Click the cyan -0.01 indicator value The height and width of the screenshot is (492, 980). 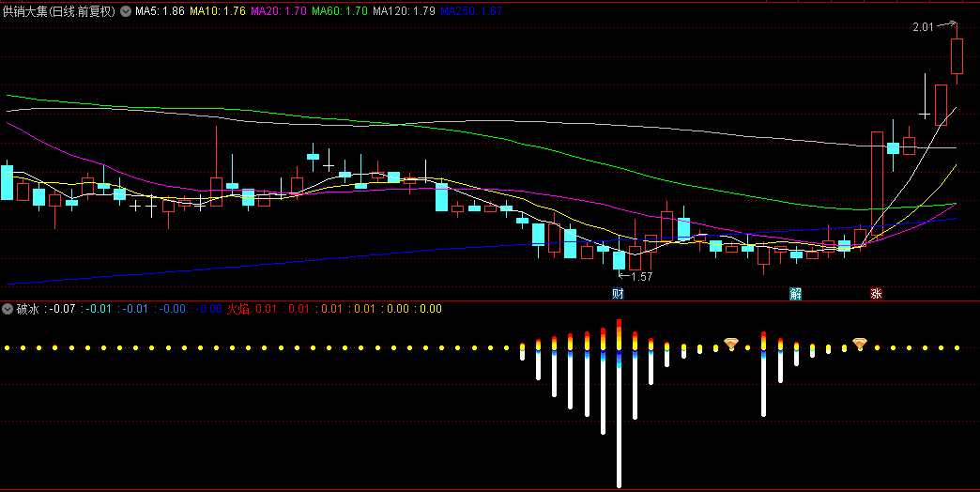(99, 309)
